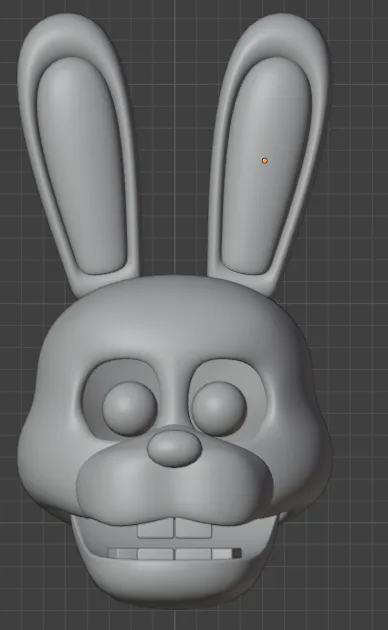Screen dimensions: 388x630
Task: Click the dark tooth at lower right
Action: (x=237, y=554)
